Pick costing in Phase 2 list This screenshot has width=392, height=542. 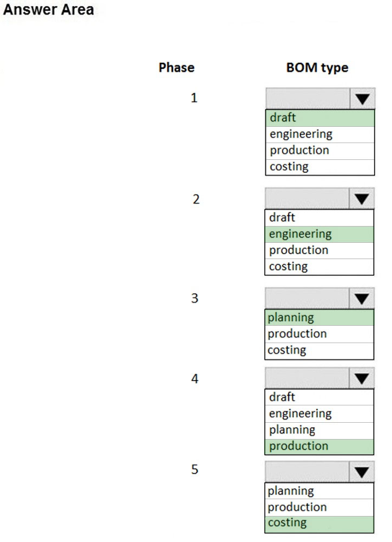pos(319,267)
